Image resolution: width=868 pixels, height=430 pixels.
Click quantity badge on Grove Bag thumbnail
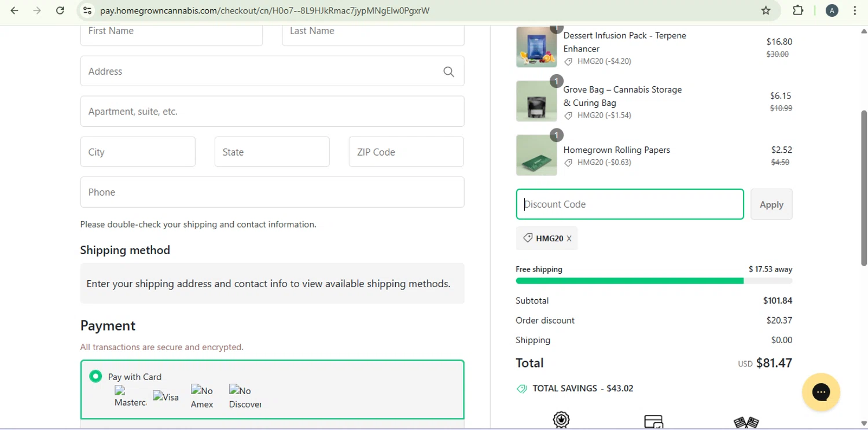(556, 81)
